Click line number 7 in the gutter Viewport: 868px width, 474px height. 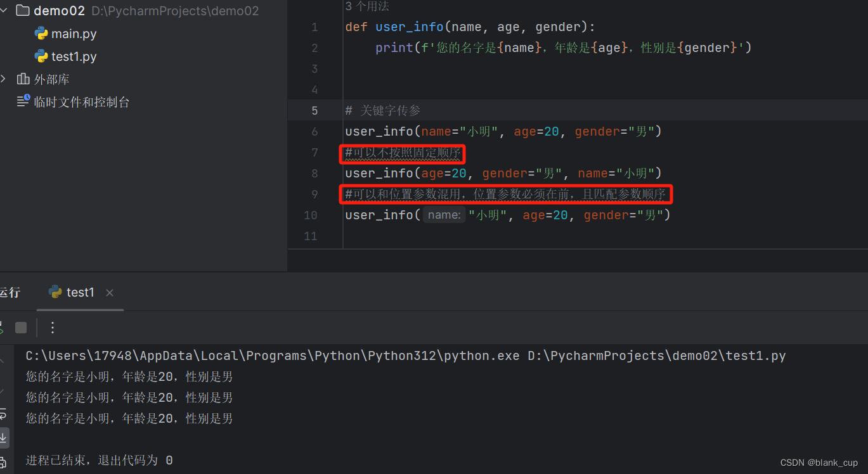pyautogui.click(x=314, y=153)
